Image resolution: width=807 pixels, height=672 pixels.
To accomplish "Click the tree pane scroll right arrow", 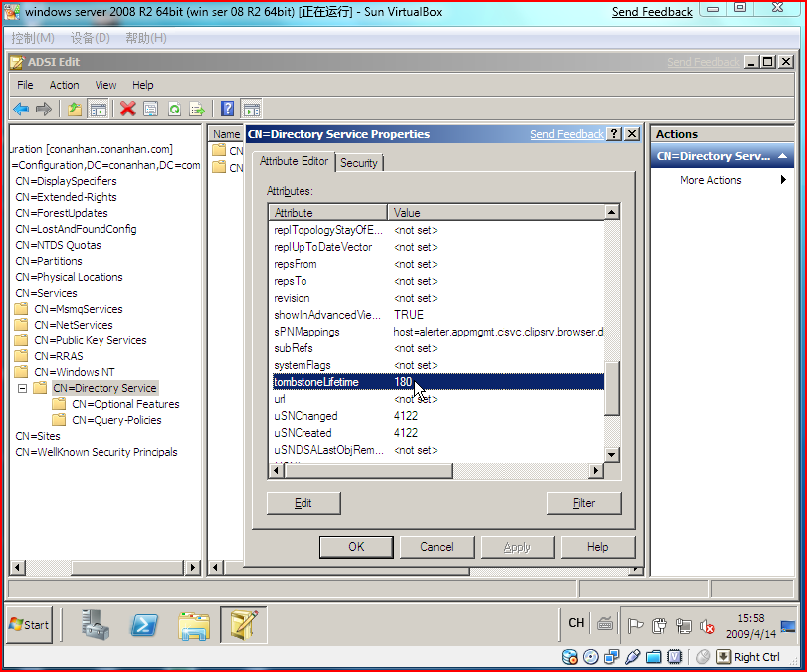I will [193, 568].
